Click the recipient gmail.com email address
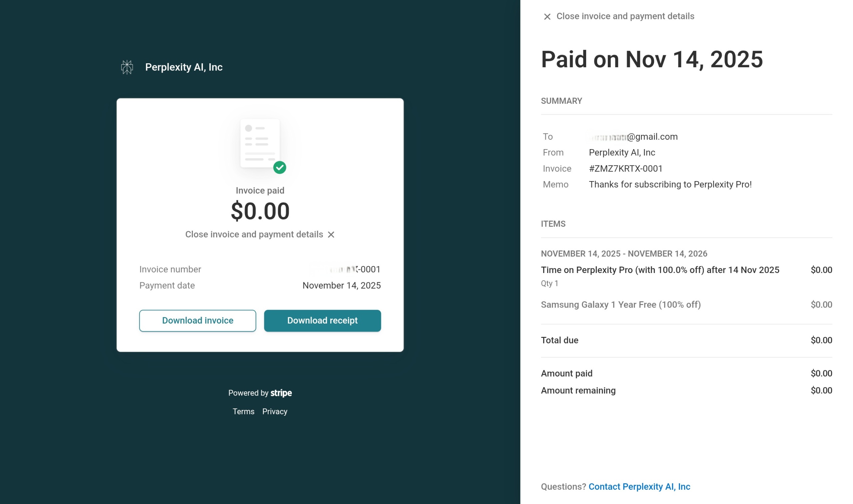853x504 pixels. click(633, 137)
